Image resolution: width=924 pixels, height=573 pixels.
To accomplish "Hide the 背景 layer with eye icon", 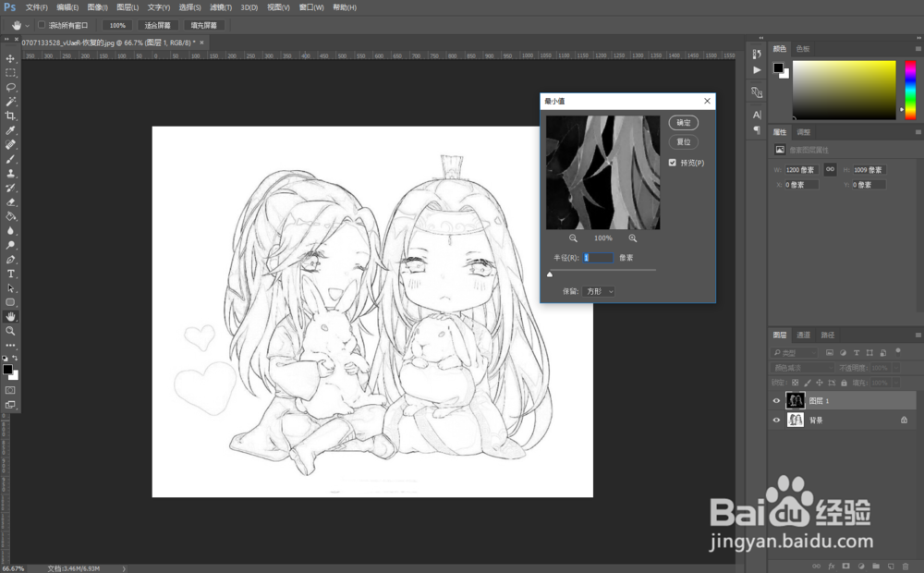I will [776, 421].
